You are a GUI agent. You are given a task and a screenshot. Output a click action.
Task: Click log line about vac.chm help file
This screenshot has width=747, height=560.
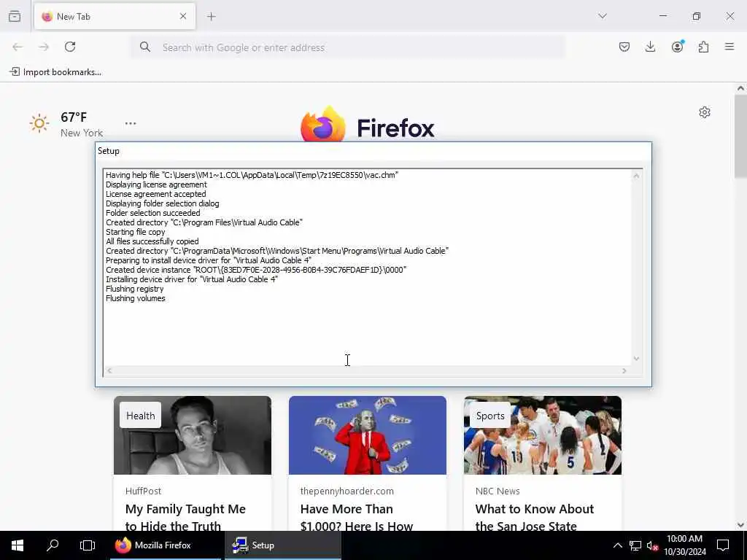pos(252,175)
